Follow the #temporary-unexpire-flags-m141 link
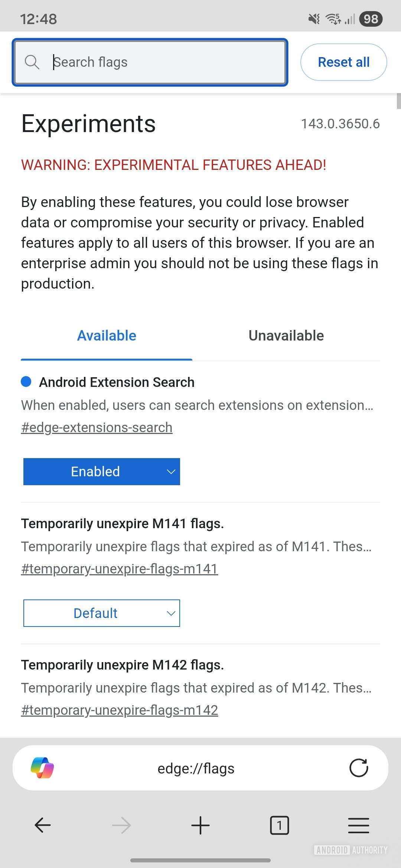 (x=120, y=568)
